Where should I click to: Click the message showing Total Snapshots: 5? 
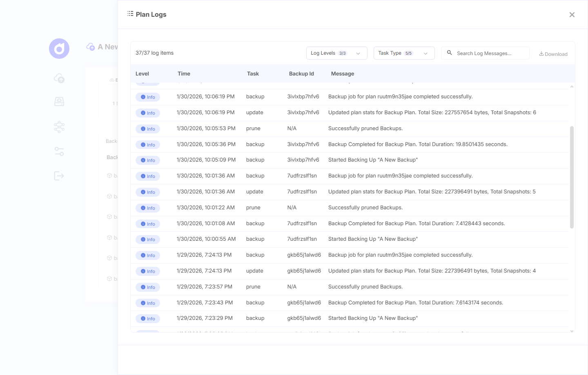(432, 192)
